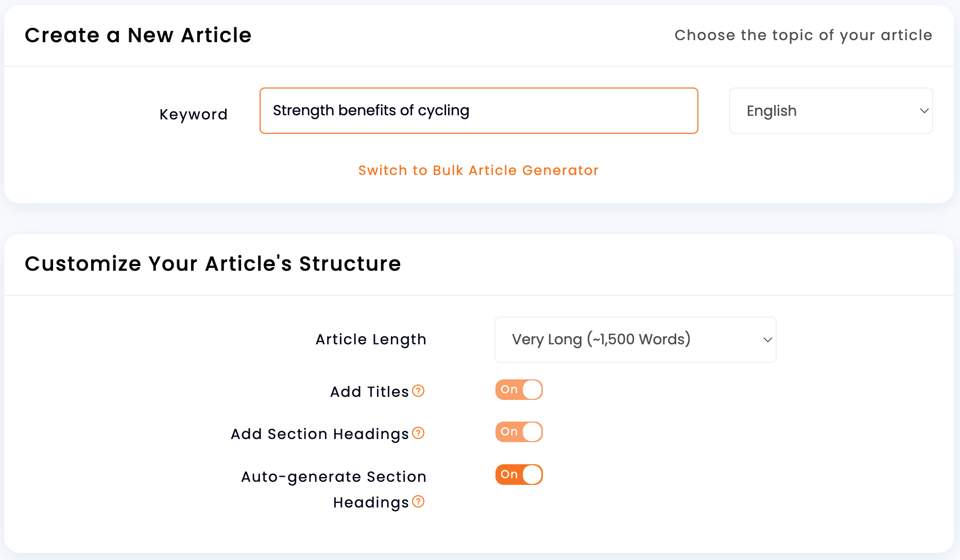Click the Very Long (~1,500 Words) combo box

(x=635, y=340)
